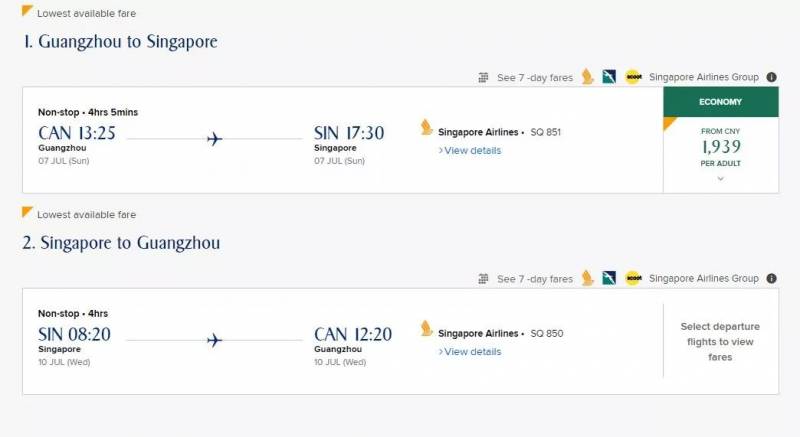Click the airplane icon on the SIN to CAN flight
This screenshot has height=437, width=800.
(214, 340)
